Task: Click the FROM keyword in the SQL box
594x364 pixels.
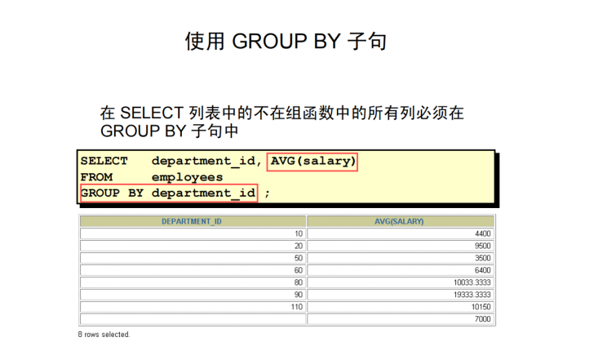Action: (x=96, y=177)
